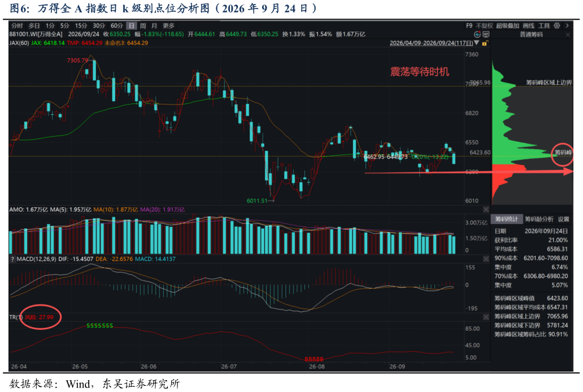Viewport: 583px width, 392px height.
Task: Expand the date range dropdown triangle
Action: pos(477,43)
